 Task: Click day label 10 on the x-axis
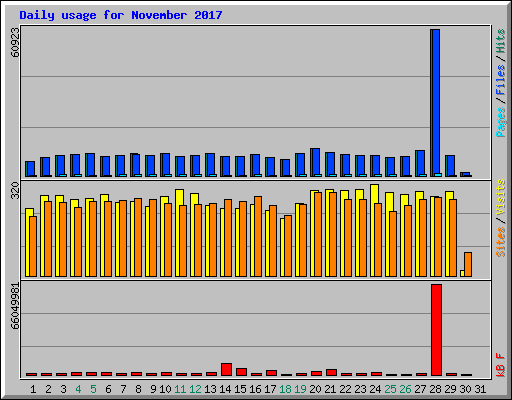pyautogui.click(x=165, y=389)
